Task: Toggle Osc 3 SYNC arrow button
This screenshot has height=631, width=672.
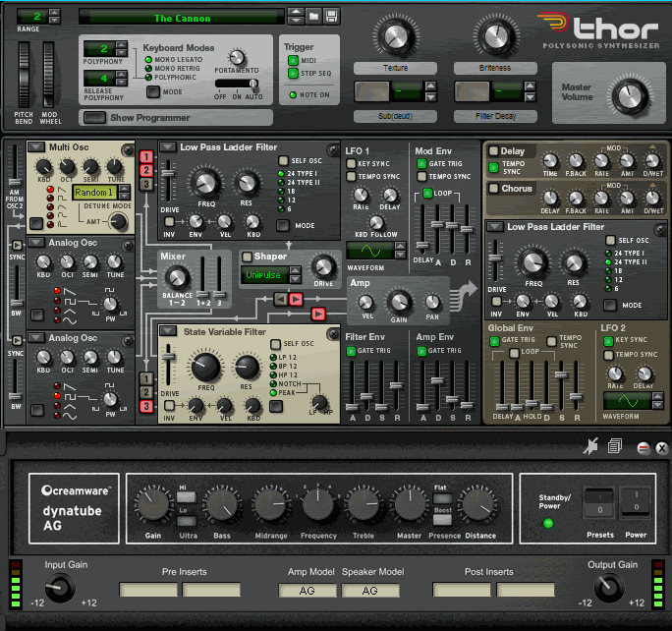Action: point(17,340)
